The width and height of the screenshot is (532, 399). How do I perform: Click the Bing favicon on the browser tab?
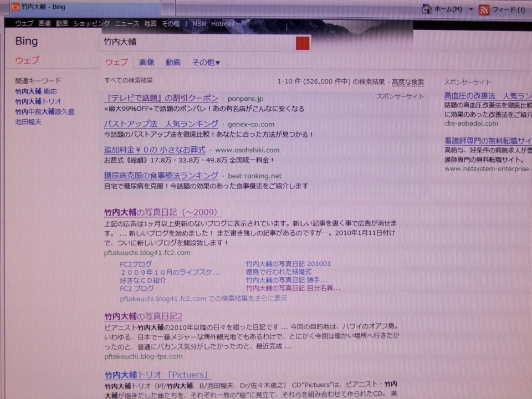15,7
